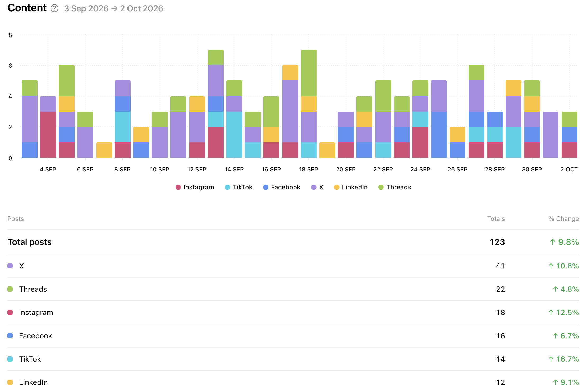This screenshot has height=392, width=587.
Task: Click the TikTok change value 16.7%
Action: 563,359
